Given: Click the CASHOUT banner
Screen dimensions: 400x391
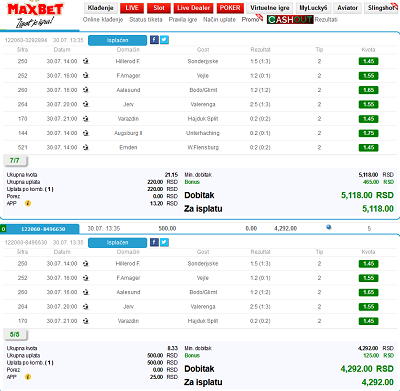Looking at the screenshot, I should pos(290,20).
